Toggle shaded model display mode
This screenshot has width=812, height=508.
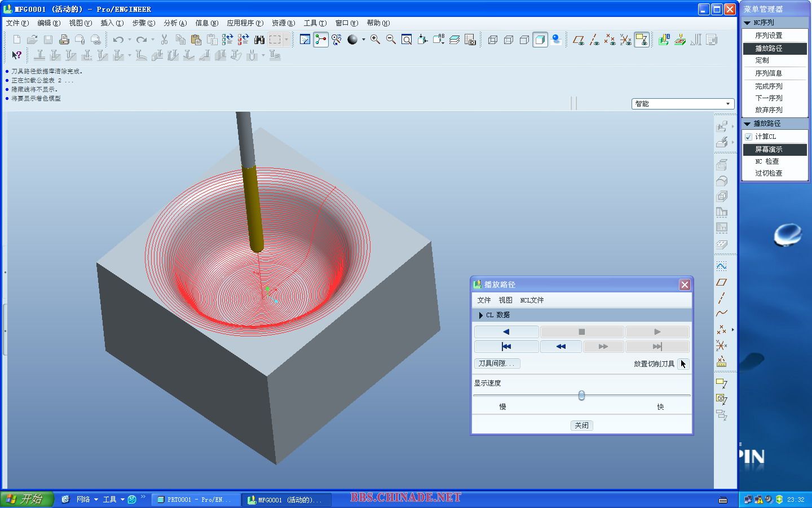[x=540, y=40]
